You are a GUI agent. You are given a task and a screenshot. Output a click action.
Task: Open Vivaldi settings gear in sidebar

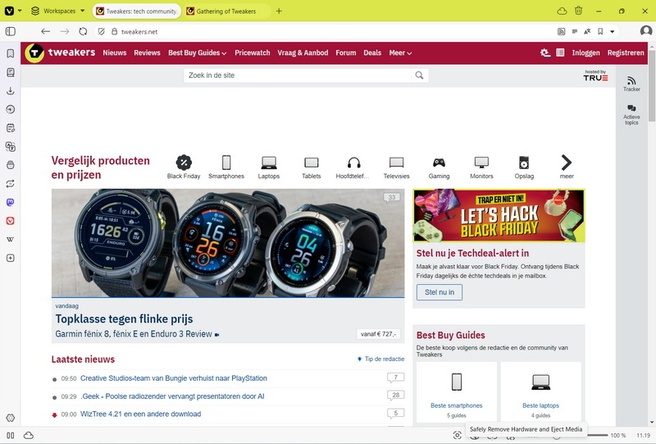10,418
